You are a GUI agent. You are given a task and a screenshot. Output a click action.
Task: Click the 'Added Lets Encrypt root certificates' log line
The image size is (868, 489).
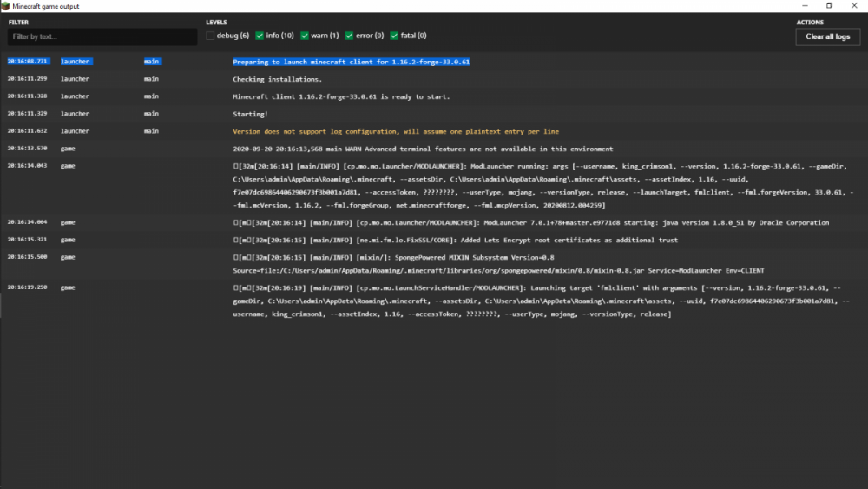point(456,240)
